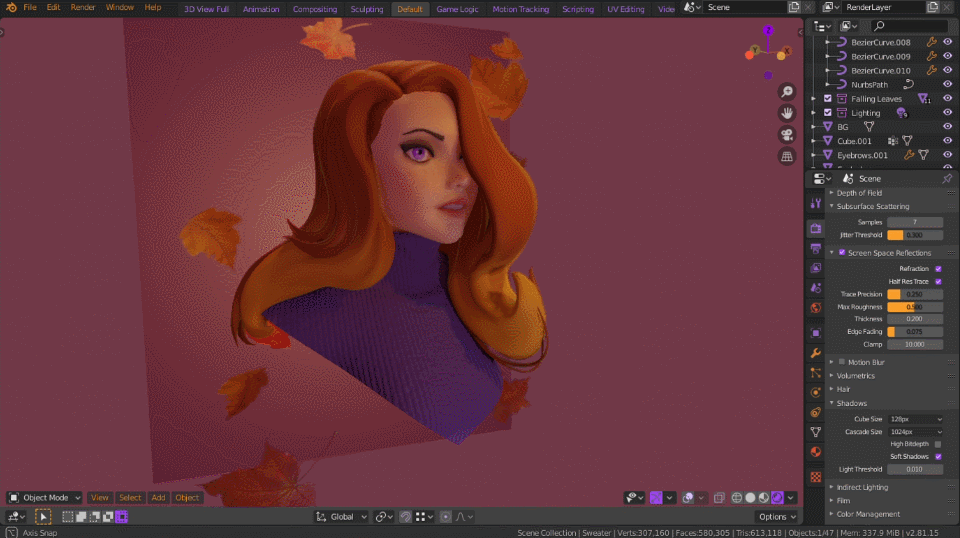This screenshot has height=538, width=960.
Task: Enable the High Bitdepth checkbox
Action: 939,444
